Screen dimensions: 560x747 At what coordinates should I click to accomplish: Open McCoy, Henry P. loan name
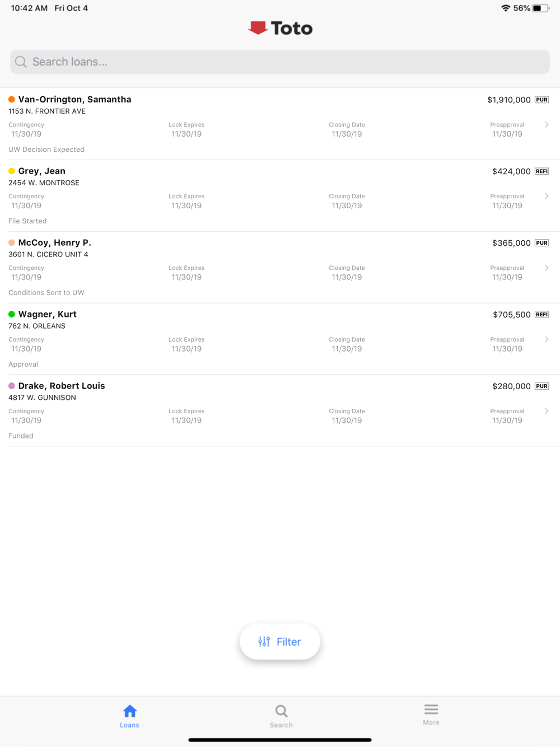55,242
